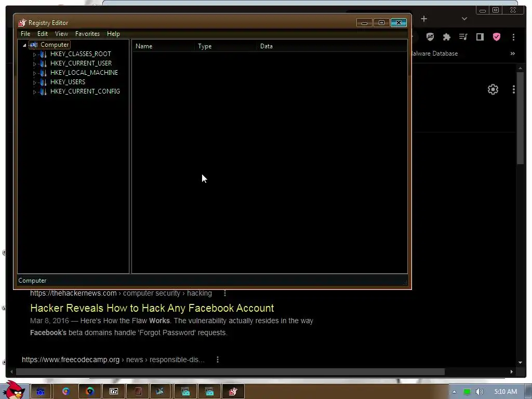Viewport: 532px width, 399px height.
Task: Minimize the browser window behind
Action: click(x=483, y=10)
